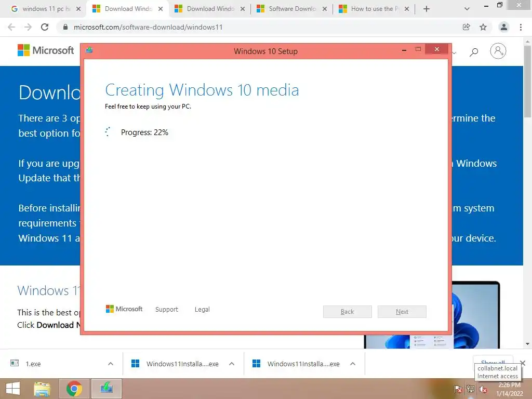This screenshot has width=532, height=399.
Task: Close the Windows 10 Setup window
Action: pyautogui.click(x=436, y=49)
